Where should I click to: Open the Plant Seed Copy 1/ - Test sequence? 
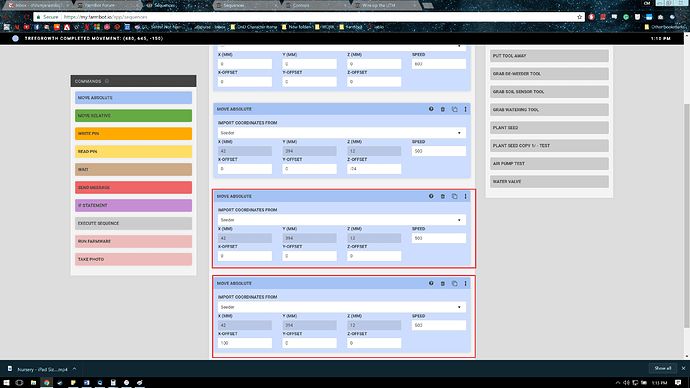pyautogui.click(x=549, y=146)
